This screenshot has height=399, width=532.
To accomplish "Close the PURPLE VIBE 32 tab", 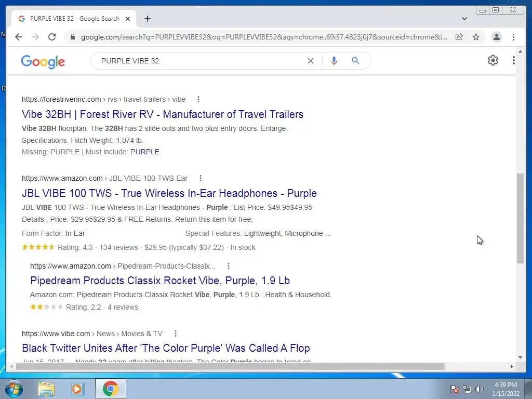I will (x=128, y=19).
